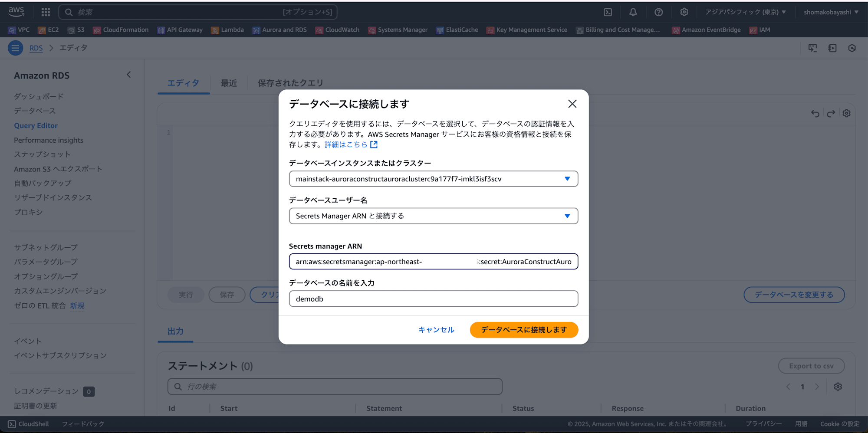Click データベースを変更する button

794,295
